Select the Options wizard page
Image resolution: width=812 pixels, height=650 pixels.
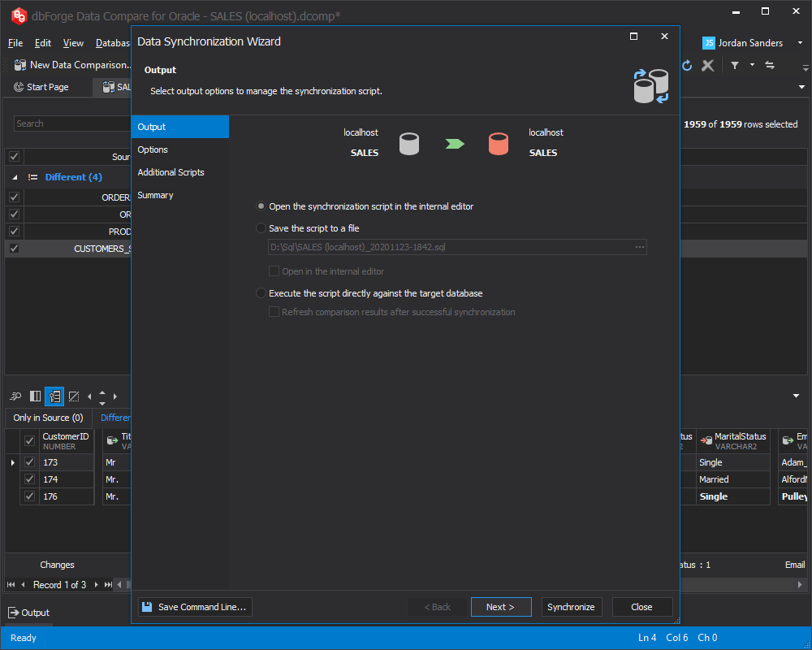click(179, 149)
